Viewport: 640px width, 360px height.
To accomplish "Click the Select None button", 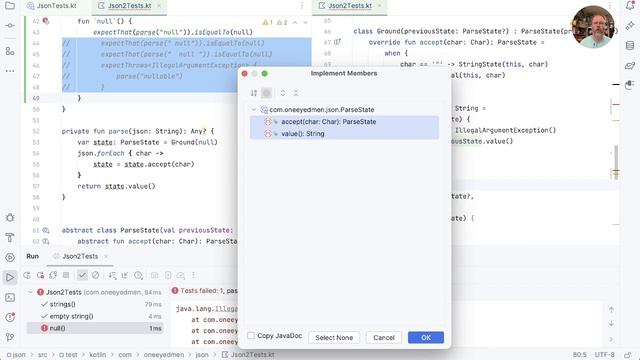I will [x=334, y=338].
